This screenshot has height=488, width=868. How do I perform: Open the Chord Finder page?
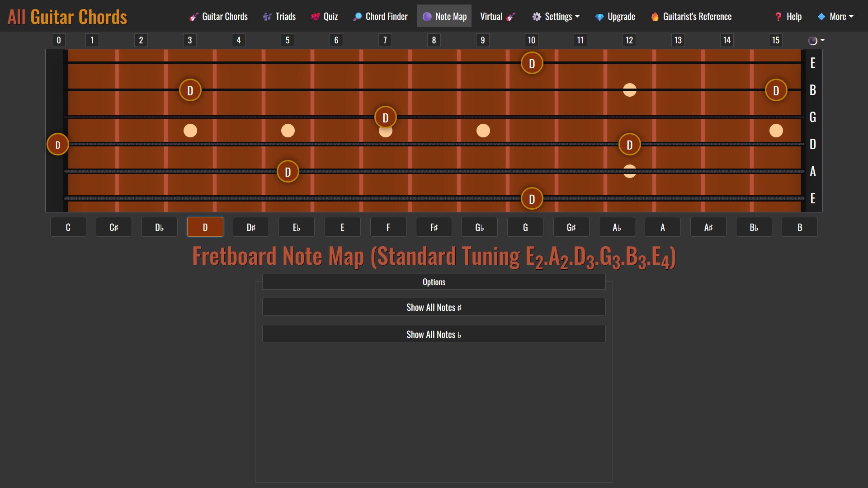point(387,17)
